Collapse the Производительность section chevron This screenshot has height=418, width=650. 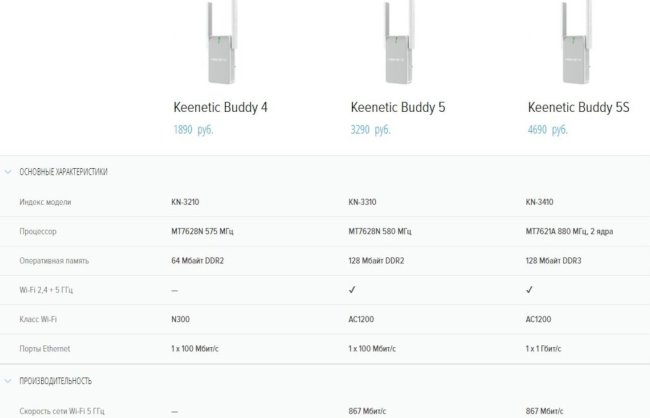pos(8,381)
